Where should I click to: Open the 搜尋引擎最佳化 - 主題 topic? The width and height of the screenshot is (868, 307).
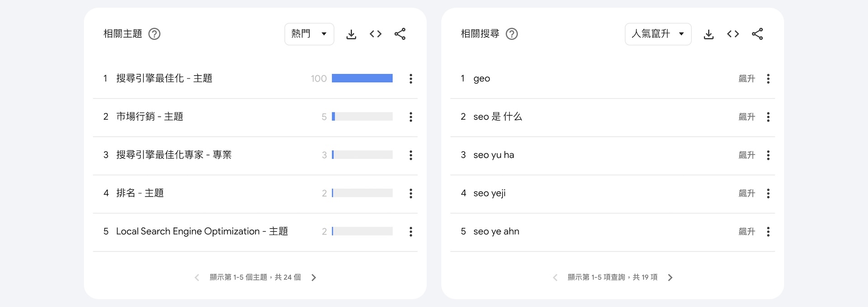[x=164, y=79]
